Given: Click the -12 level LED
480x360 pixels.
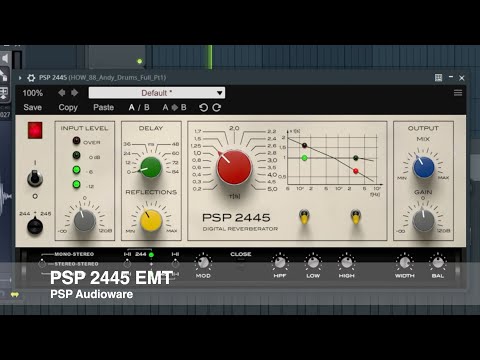Looking at the screenshot, I should coord(76,184).
